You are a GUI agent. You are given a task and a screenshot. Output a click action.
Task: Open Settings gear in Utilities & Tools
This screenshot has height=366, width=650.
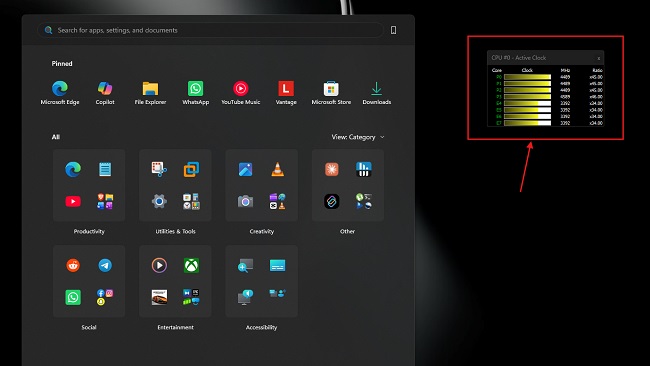point(159,201)
